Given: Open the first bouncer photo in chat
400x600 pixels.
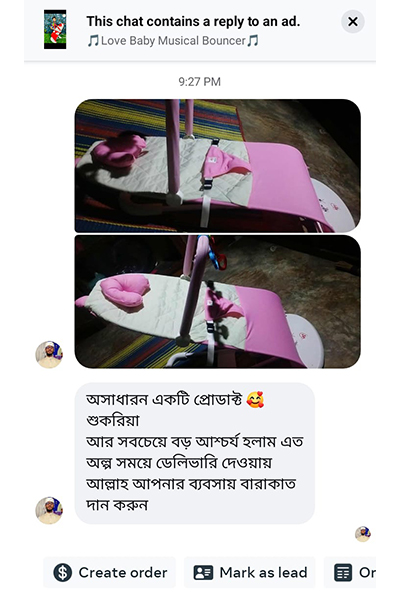Looking at the screenshot, I should tap(217, 166).
